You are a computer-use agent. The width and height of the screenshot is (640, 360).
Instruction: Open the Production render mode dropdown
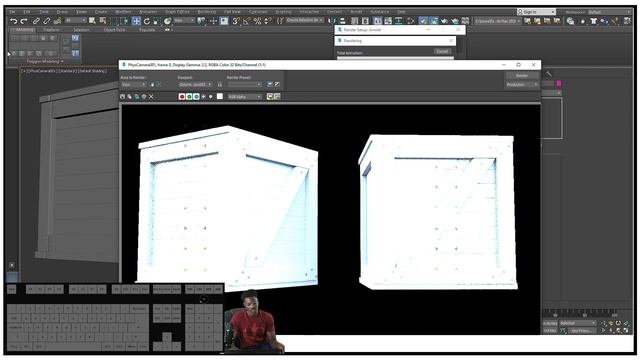coord(522,84)
